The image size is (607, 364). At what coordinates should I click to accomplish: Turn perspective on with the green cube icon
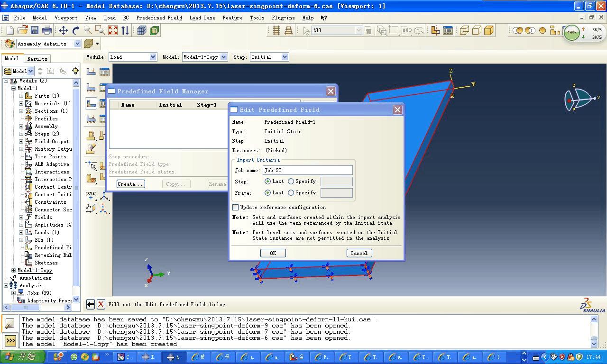pos(154,30)
